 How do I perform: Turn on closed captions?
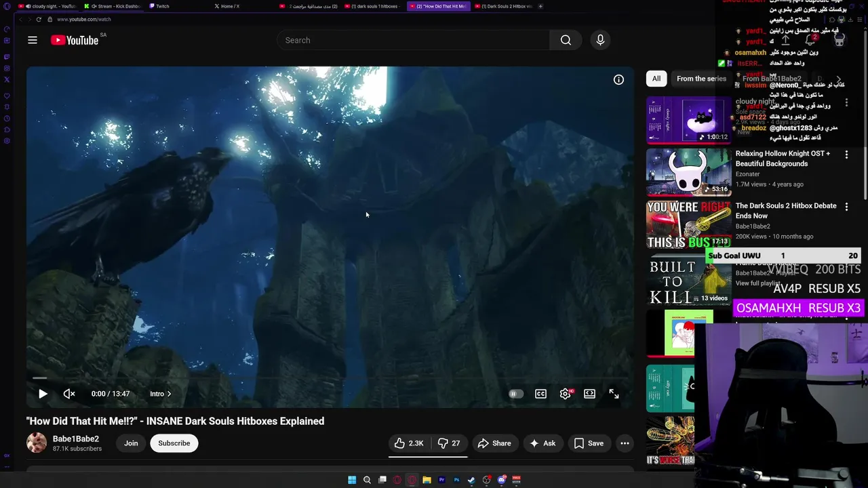(540, 394)
